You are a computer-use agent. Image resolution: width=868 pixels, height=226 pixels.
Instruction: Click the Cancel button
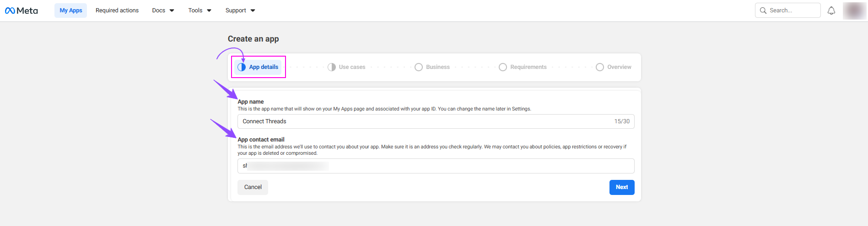click(x=253, y=187)
